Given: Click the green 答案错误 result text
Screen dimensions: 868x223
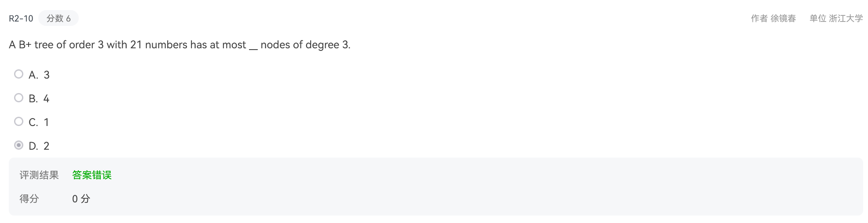Looking at the screenshot, I should pos(92,175).
